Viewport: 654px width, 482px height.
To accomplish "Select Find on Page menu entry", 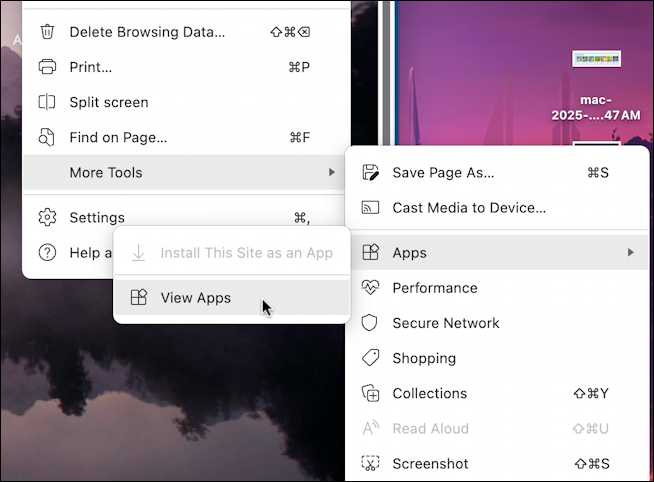I will coord(186,137).
